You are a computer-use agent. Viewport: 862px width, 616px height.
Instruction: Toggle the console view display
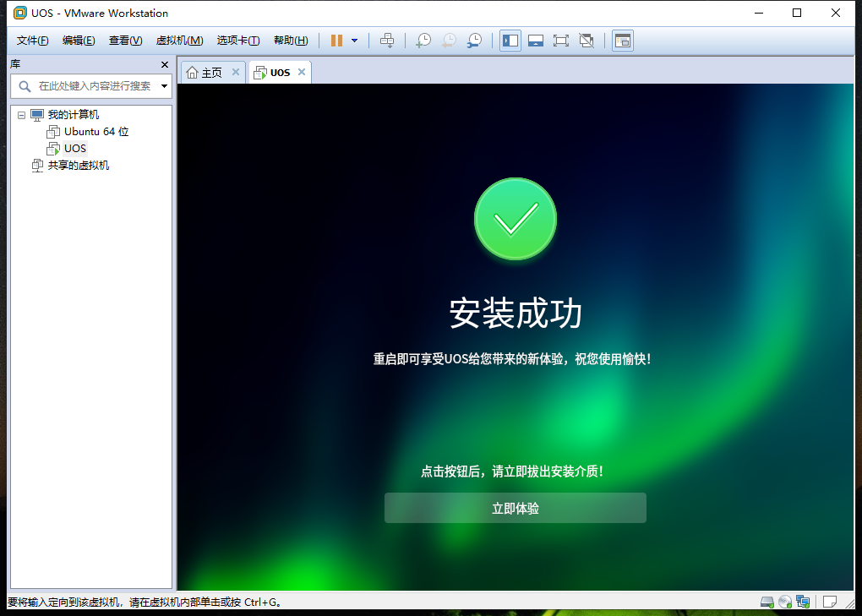(x=623, y=40)
